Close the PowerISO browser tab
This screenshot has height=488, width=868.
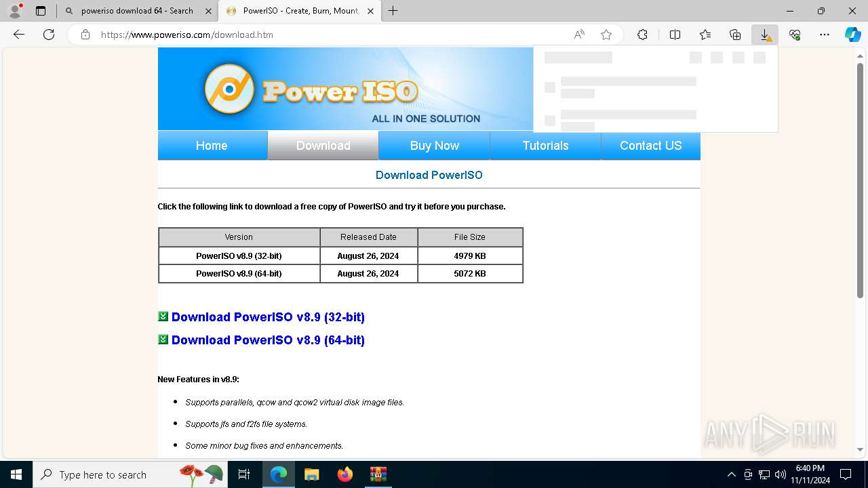point(370,11)
